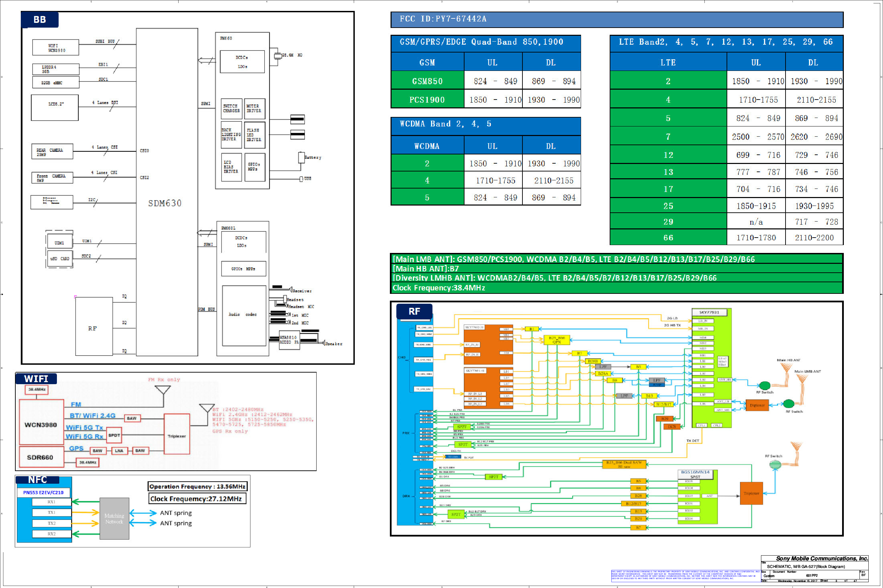The height and width of the screenshot is (588, 883).
Task: Select the LCD BIAS DRIVER block
Action: click(231, 167)
